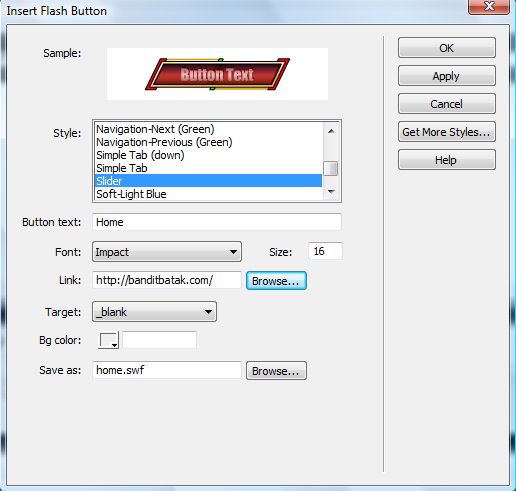Screen dimensions: 516x491
Task: Click the style list scrollbar thumb
Action: click(331, 168)
